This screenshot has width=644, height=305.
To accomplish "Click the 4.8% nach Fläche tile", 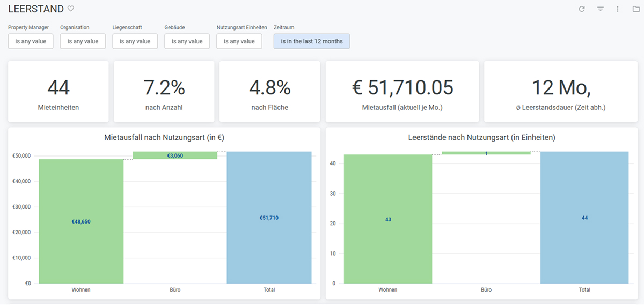I will (x=269, y=91).
